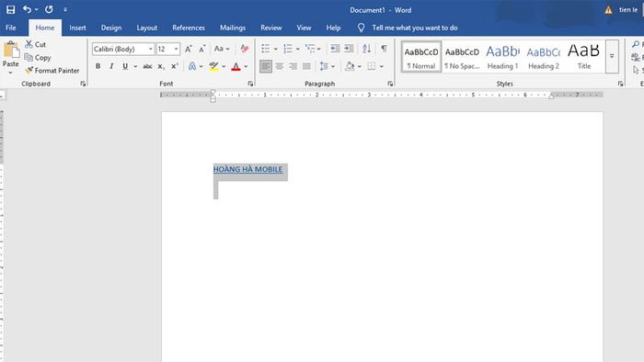Open the shading paint bucket
This screenshot has height=362, width=644.
(x=350, y=66)
